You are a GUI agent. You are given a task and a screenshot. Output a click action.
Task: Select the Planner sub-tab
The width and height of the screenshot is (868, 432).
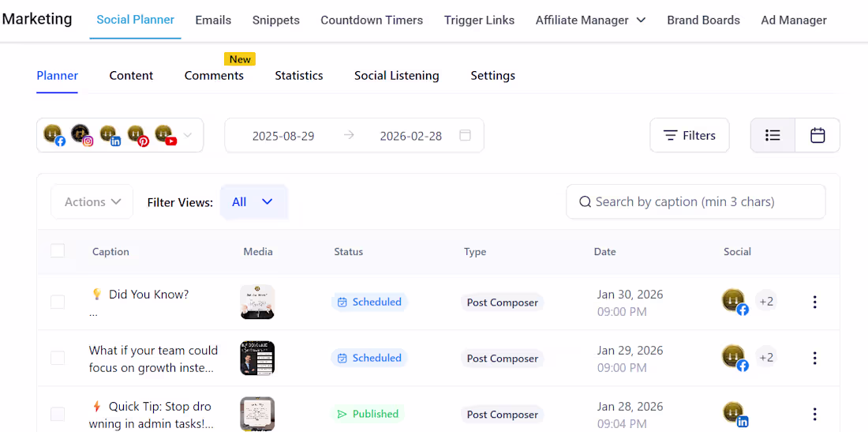click(x=58, y=75)
